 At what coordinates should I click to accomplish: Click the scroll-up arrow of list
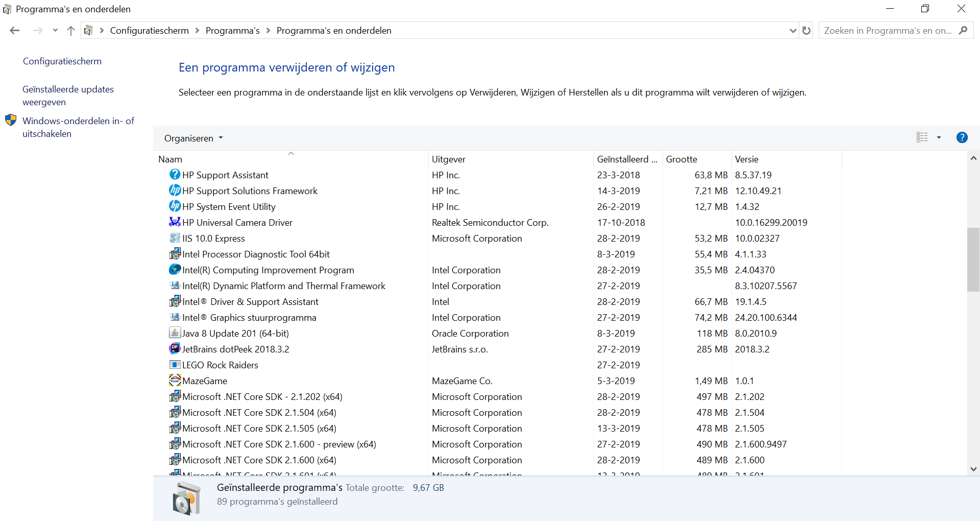point(973,158)
